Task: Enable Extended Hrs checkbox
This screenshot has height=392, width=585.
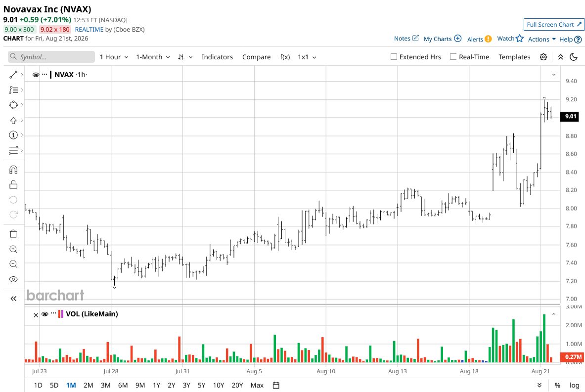Action: click(394, 57)
